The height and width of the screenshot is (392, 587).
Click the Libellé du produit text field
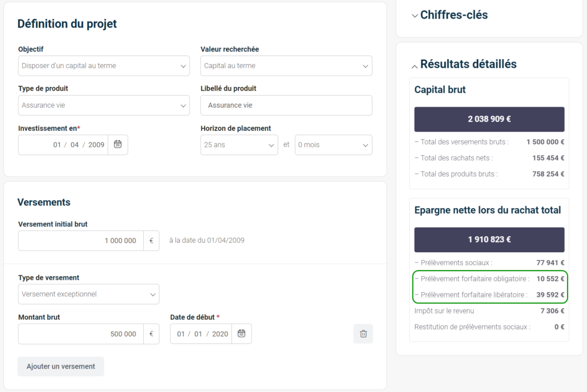coord(286,105)
